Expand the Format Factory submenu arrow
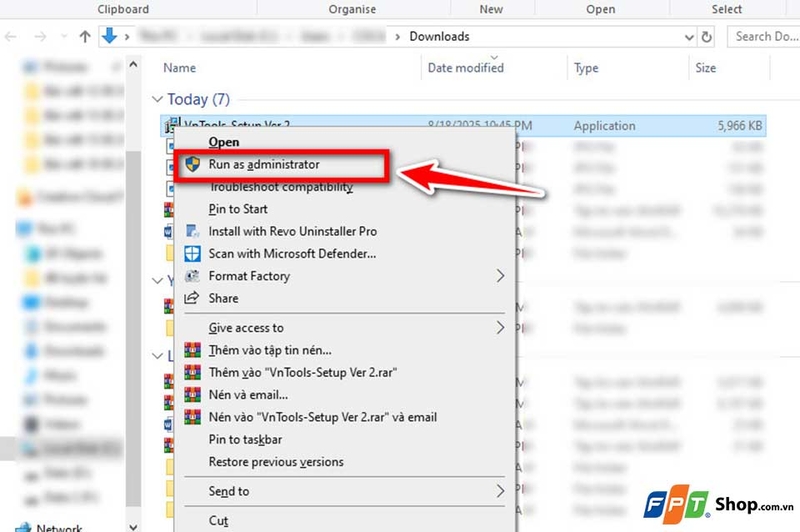 click(x=500, y=276)
